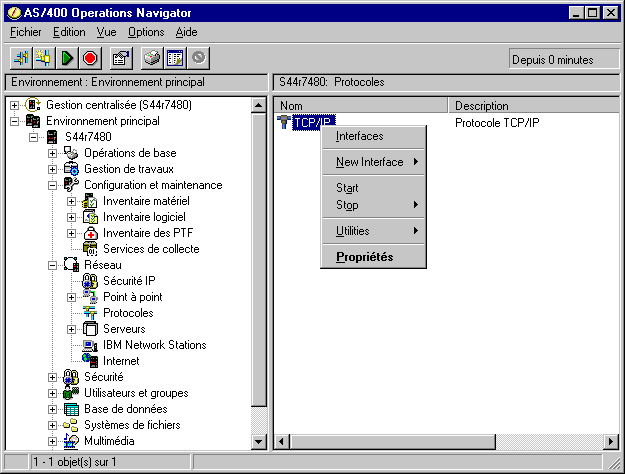Click list horizontal scrollbar right arrow
The height and width of the screenshot is (474, 625).
tap(611, 441)
